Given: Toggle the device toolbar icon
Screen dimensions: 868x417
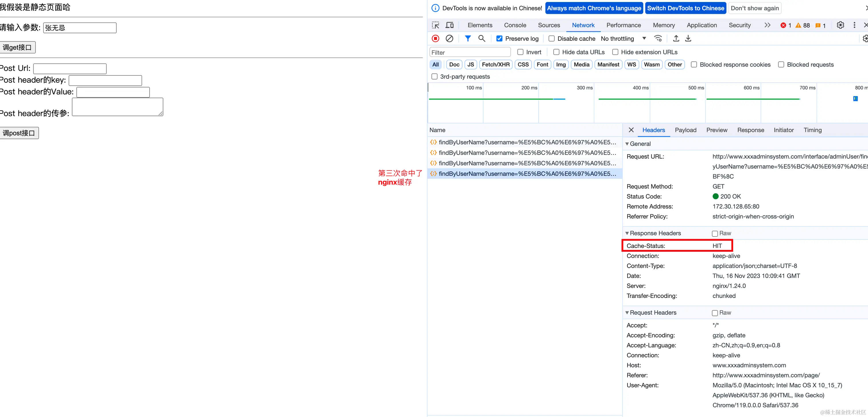Looking at the screenshot, I should [x=449, y=25].
